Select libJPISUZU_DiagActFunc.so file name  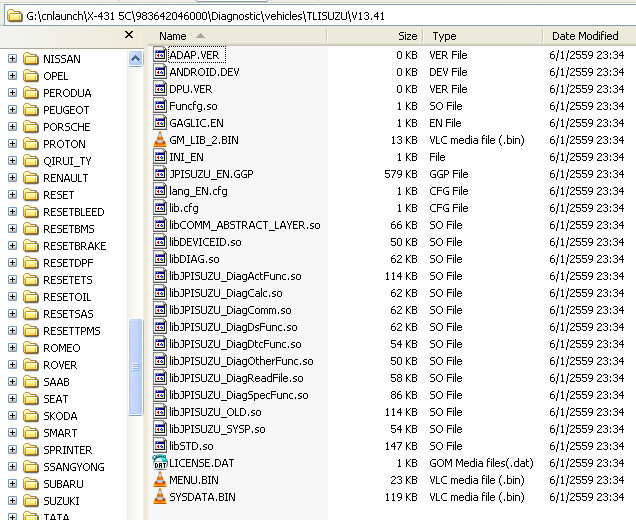coord(235,276)
